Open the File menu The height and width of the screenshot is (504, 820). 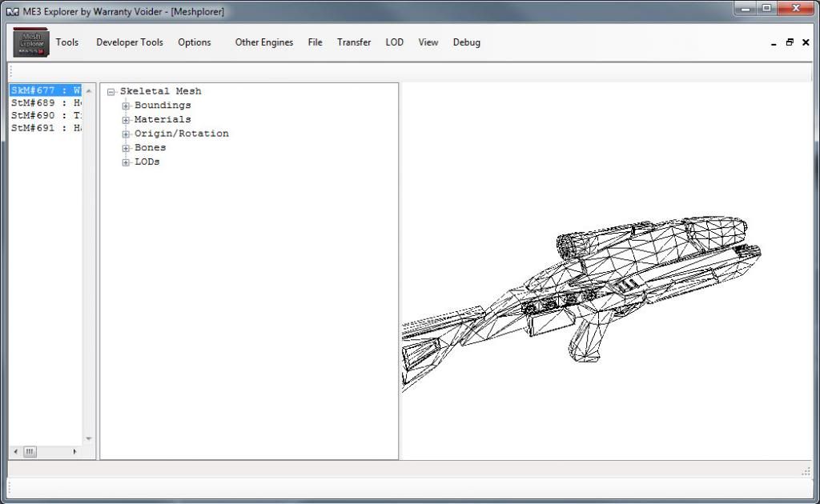coord(316,42)
